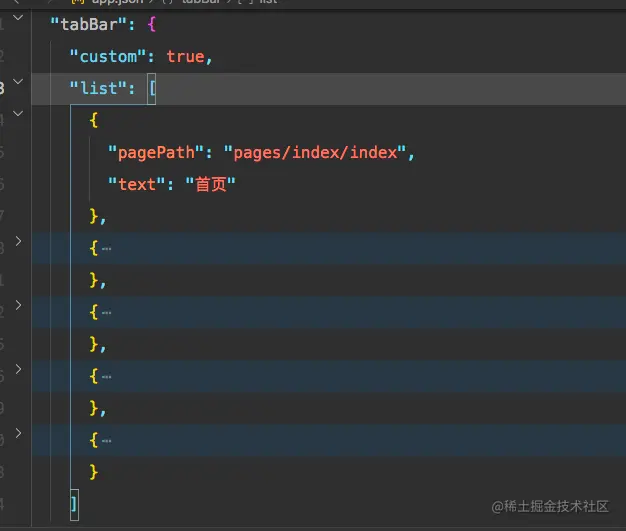Click the closing brace directly below the "text" line
Viewport: 626px width, 531px height.
click(x=93, y=216)
